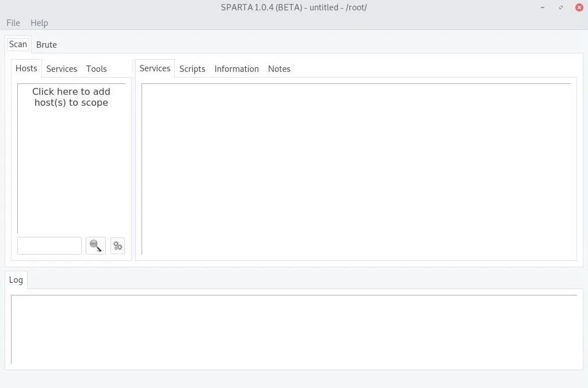Image resolution: width=588 pixels, height=388 pixels.
Task: Focus the host search input field
Action: coord(49,245)
